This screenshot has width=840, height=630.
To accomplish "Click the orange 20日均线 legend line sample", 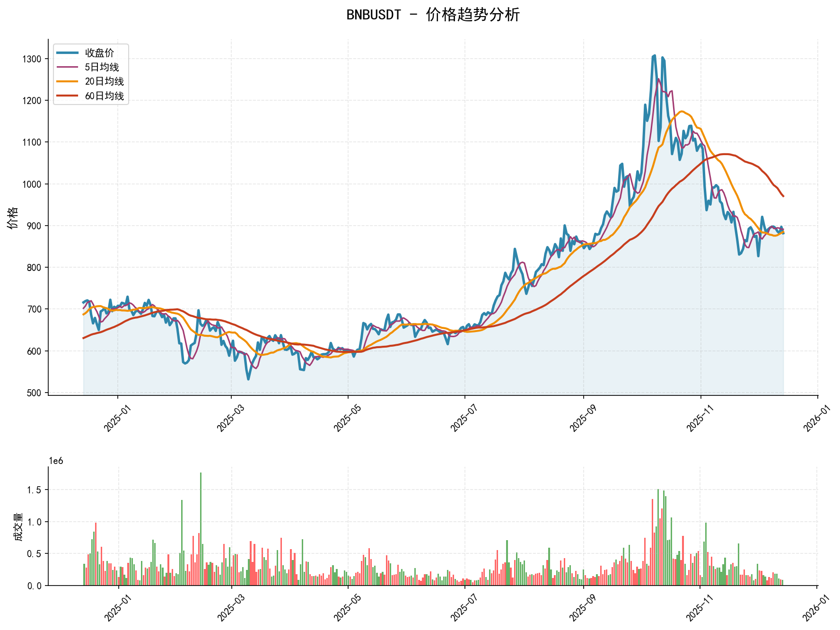I will tap(67, 81).
